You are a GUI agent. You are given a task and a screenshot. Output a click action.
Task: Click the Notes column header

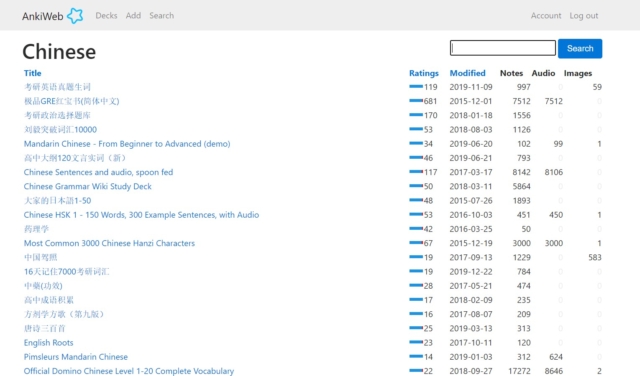pos(511,73)
